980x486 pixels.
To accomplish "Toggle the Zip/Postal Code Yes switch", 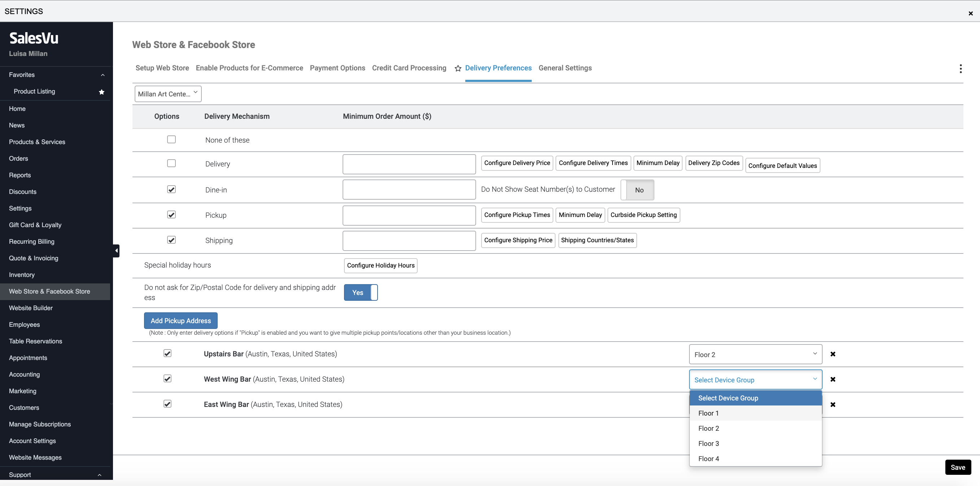I will tap(360, 292).
